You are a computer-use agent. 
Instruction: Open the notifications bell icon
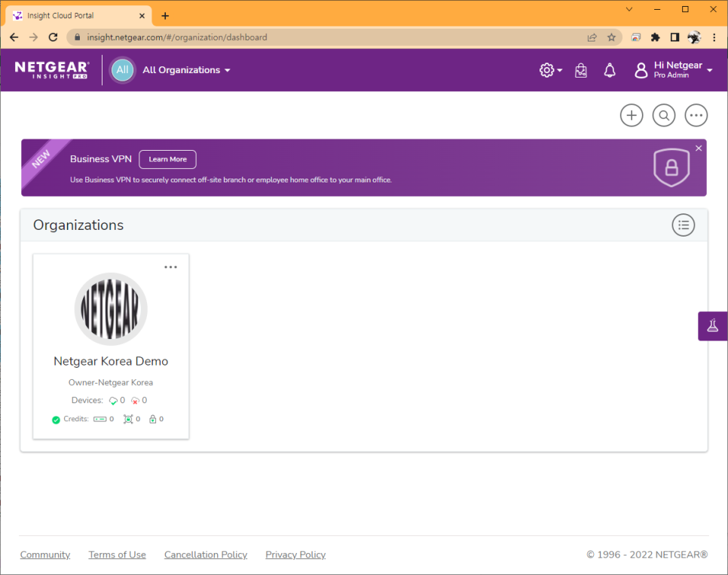610,70
